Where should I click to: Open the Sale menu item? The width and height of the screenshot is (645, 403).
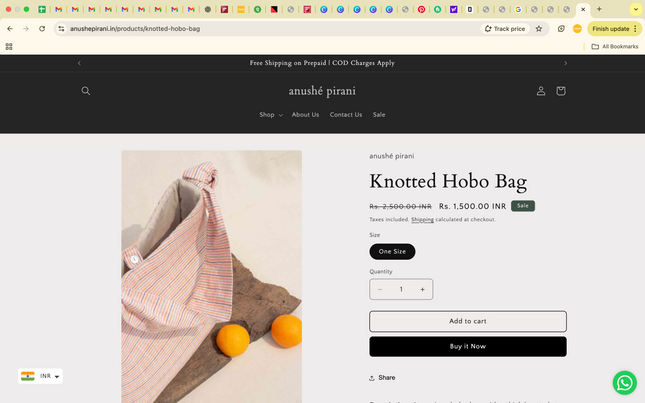(379, 115)
